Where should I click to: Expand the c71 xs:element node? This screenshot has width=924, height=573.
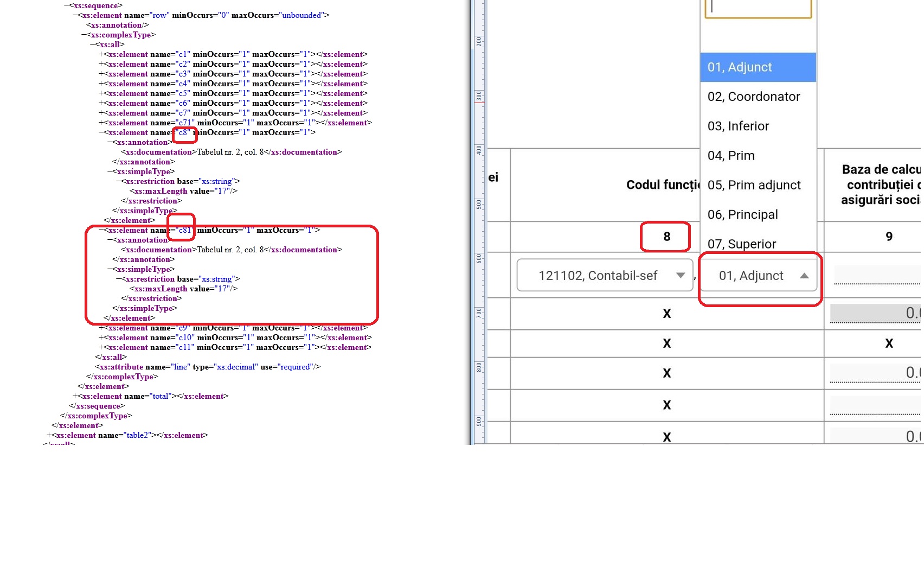(x=101, y=123)
